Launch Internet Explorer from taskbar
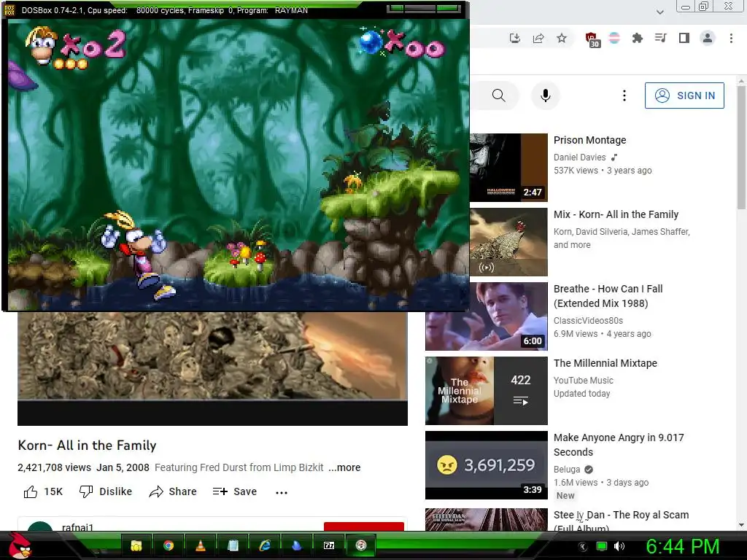747x560 pixels. coord(265,545)
